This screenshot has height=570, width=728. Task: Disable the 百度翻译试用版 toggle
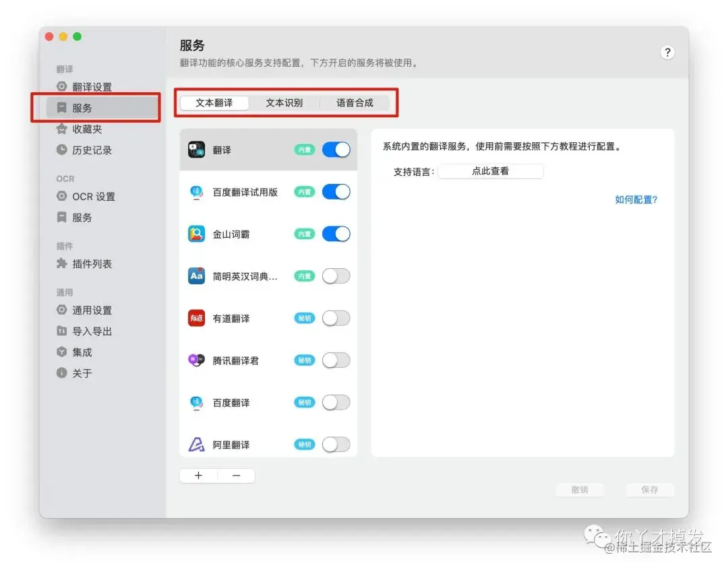pyautogui.click(x=336, y=191)
